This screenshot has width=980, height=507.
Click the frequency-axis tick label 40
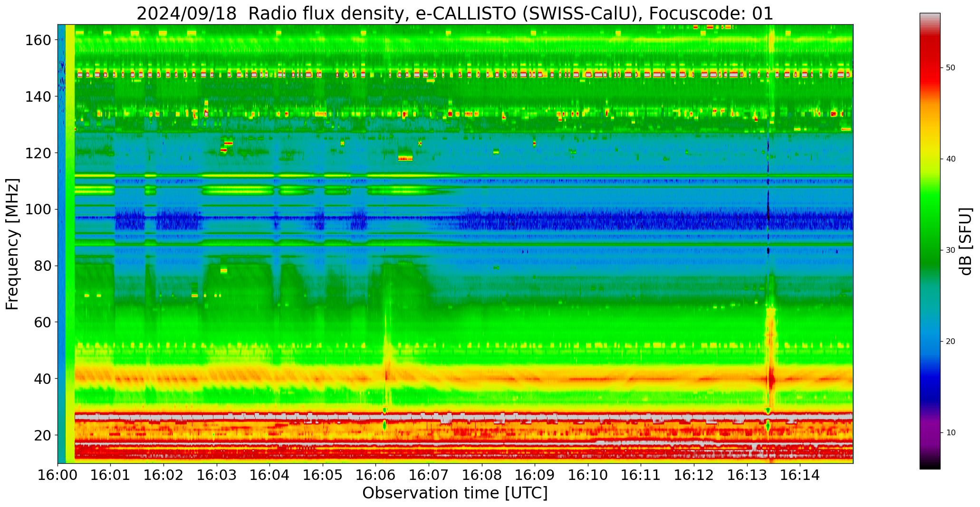point(43,379)
